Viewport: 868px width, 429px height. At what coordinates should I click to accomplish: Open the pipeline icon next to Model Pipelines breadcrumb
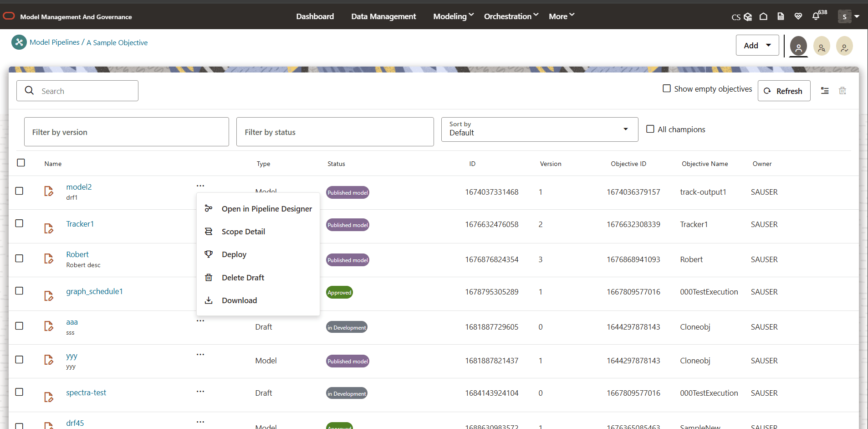[x=19, y=42]
